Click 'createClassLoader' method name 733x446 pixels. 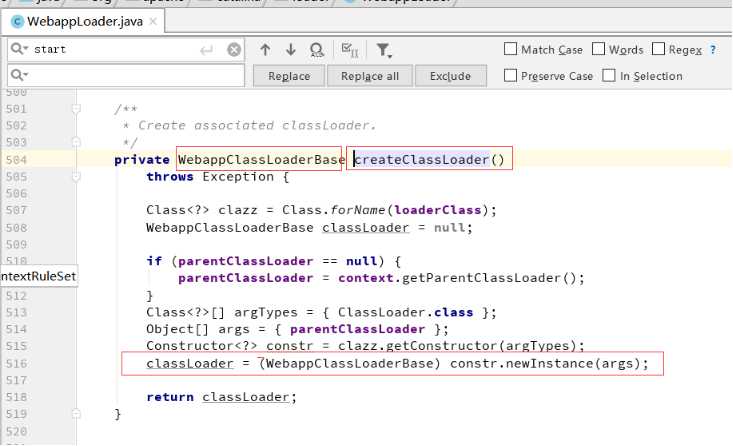422,159
